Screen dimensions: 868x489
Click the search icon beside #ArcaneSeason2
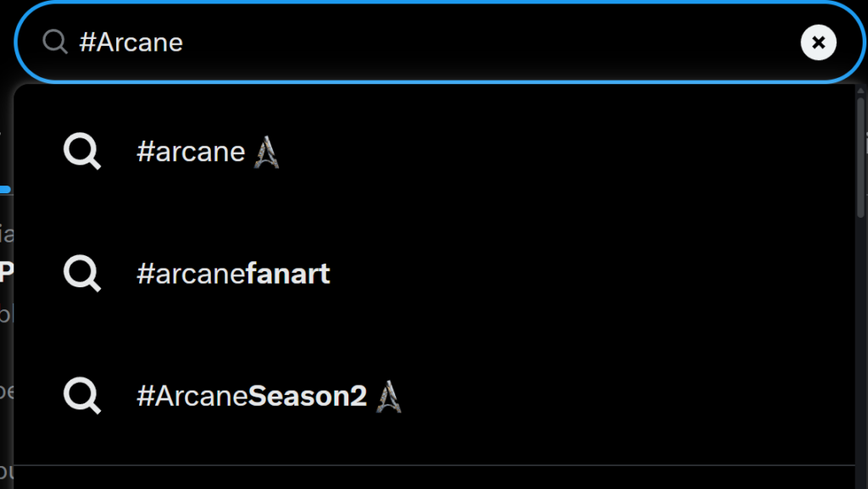pos(82,396)
